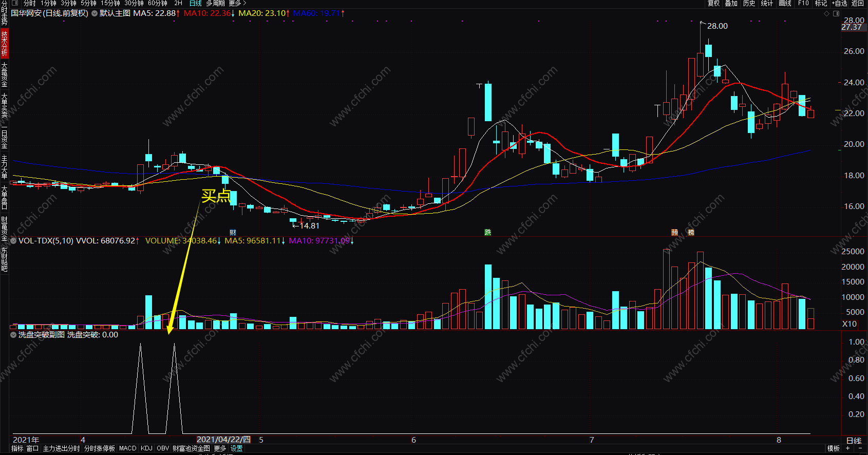Click 指标 in bottom bar
Image resolution: width=868 pixels, height=455 pixels.
pos(17,448)
